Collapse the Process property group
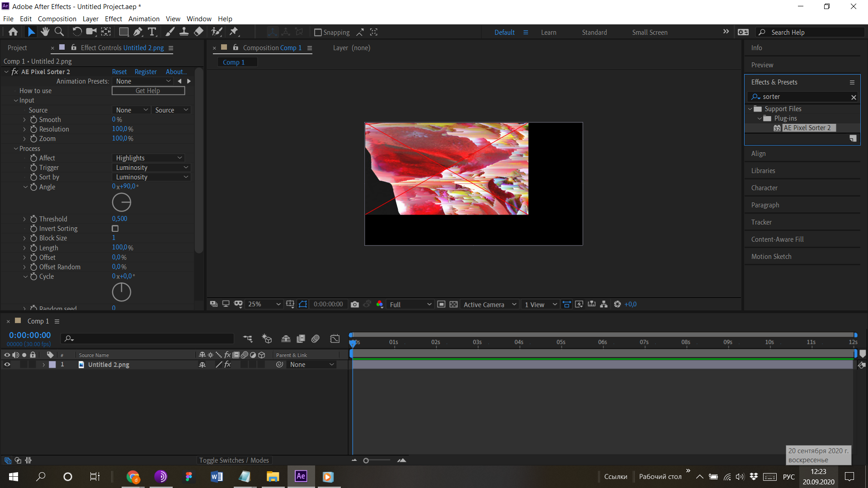 click(x=16, y=149)
